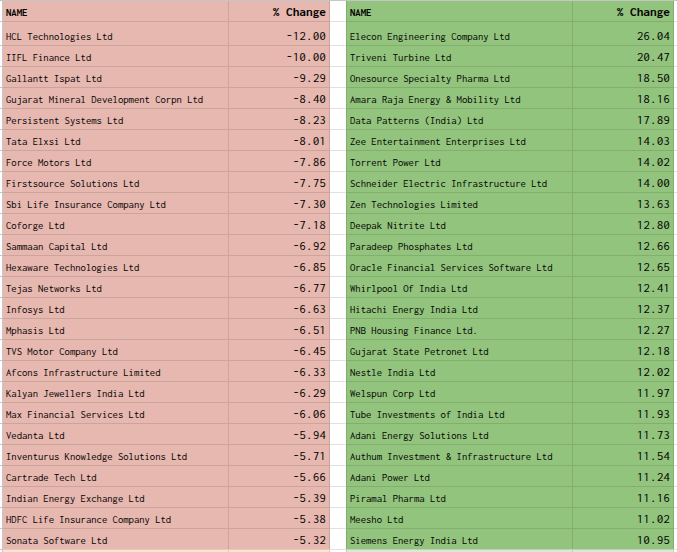Click the IIFL Finance Ltd row name
This screenshot has height=552, width=677.
point(115,57)
